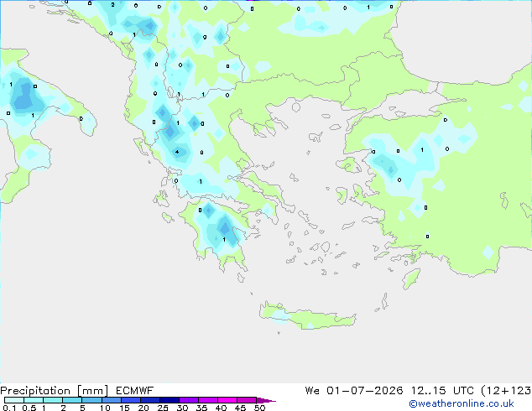Click the '2' precipitation value at map top
The height and width of the screenshot is (411, 532).
coord(112,5)
